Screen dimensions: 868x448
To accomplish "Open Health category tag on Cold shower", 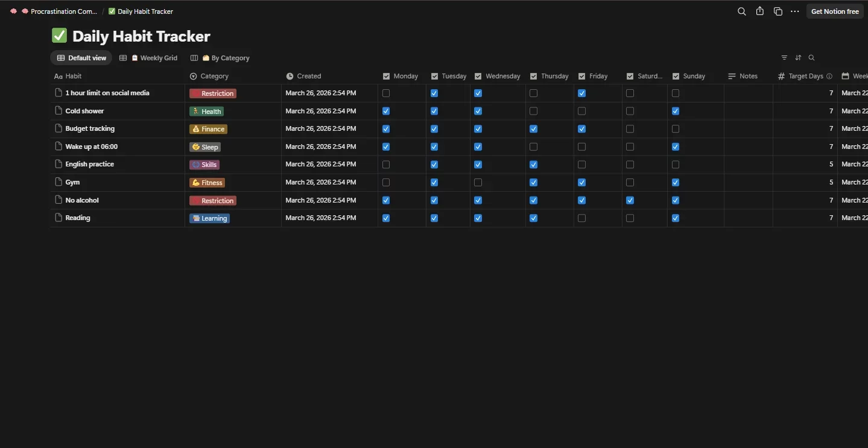I will 206,112.
